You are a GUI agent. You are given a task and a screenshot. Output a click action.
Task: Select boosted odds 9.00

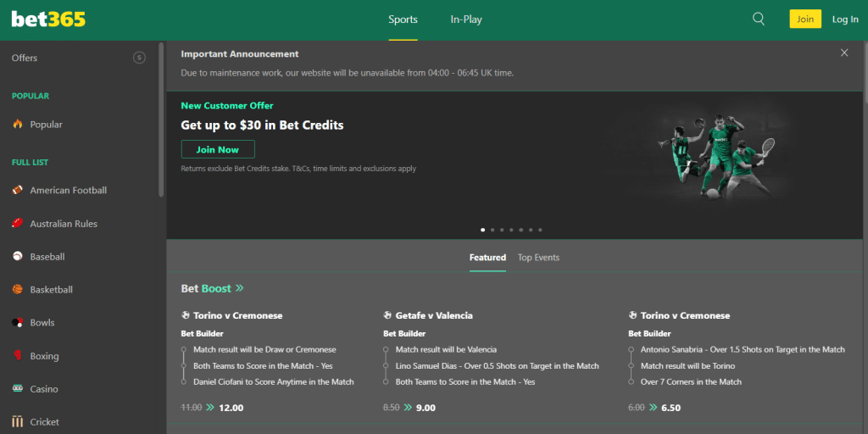[x=426, y=408]
